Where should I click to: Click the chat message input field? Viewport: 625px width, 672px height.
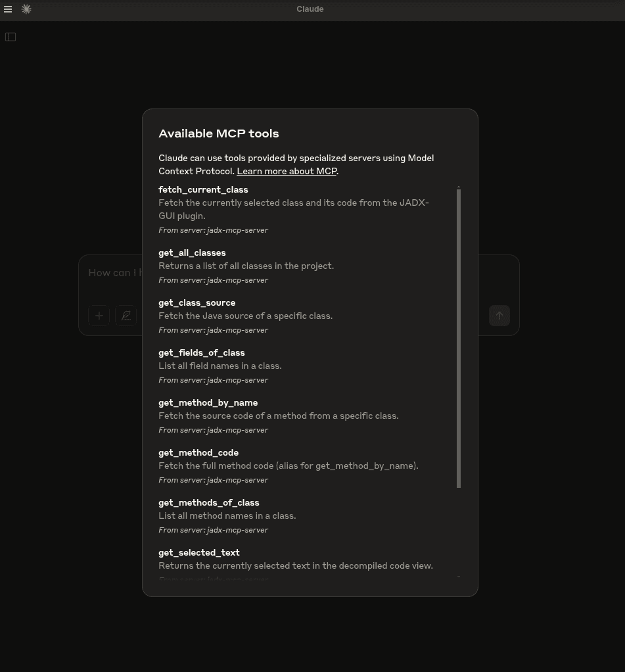coord(114,273)
